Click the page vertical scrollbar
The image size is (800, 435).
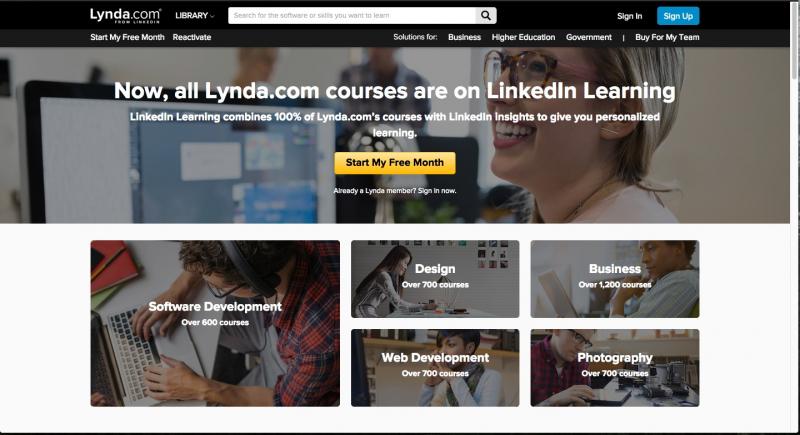coord(794,217)
